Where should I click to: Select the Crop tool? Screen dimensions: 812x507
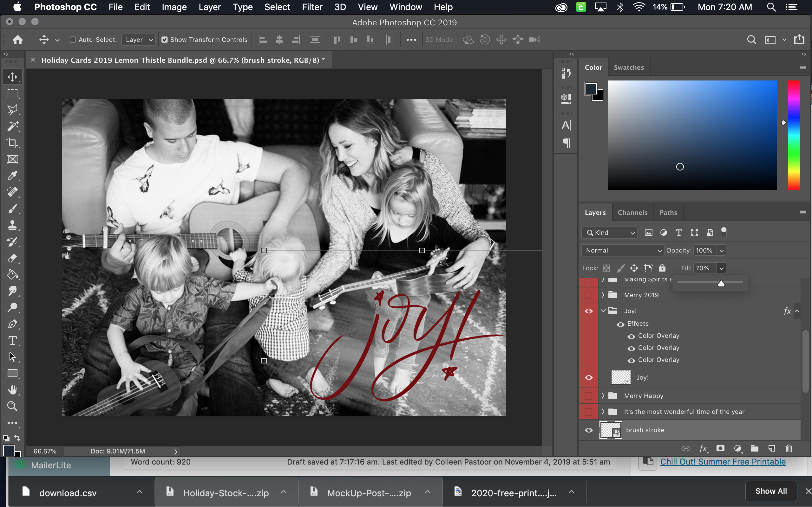13,143
